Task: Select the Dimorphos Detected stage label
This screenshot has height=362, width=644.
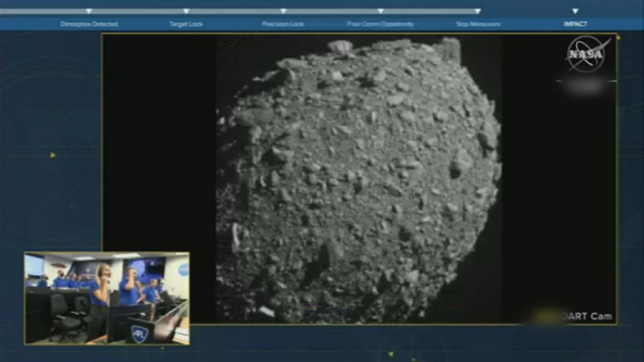Action: [89, 24]
